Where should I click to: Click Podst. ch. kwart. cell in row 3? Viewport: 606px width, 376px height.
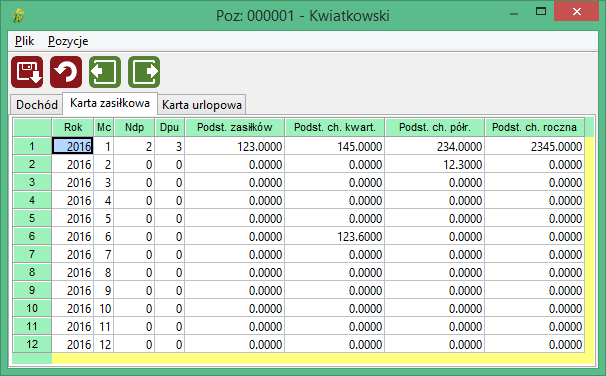click(x=335, y=182)
